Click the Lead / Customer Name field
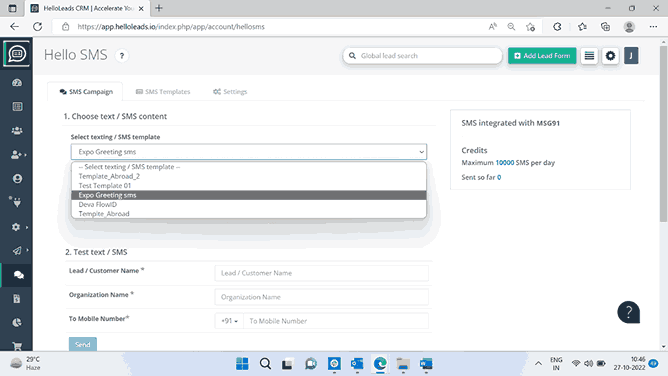The width and height of the screenshot is (668, 376). pos(322,273)
